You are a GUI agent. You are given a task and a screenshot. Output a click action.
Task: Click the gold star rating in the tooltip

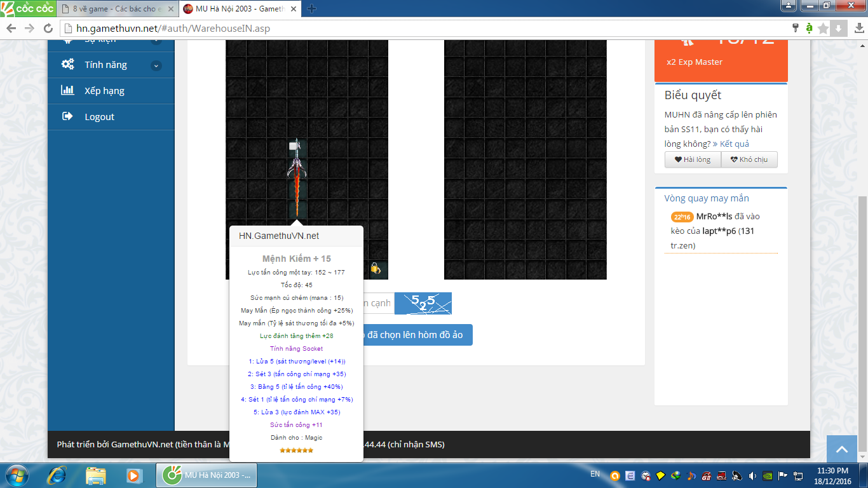click(297, 450)
